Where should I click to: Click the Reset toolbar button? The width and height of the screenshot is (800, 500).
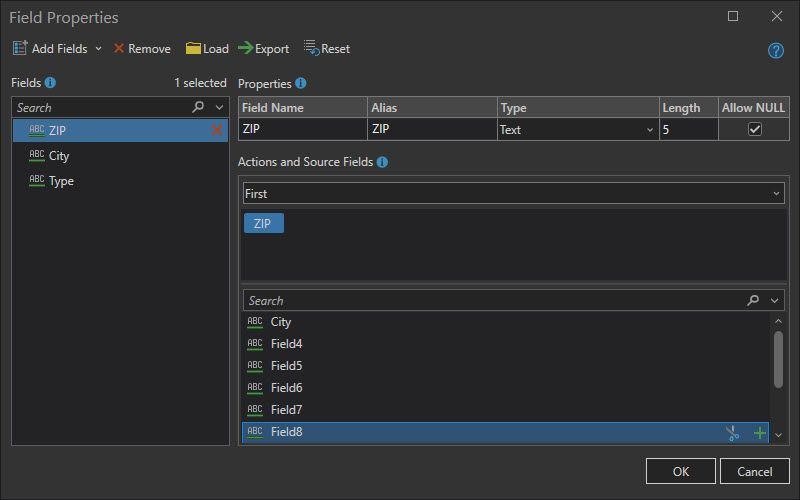327,48
